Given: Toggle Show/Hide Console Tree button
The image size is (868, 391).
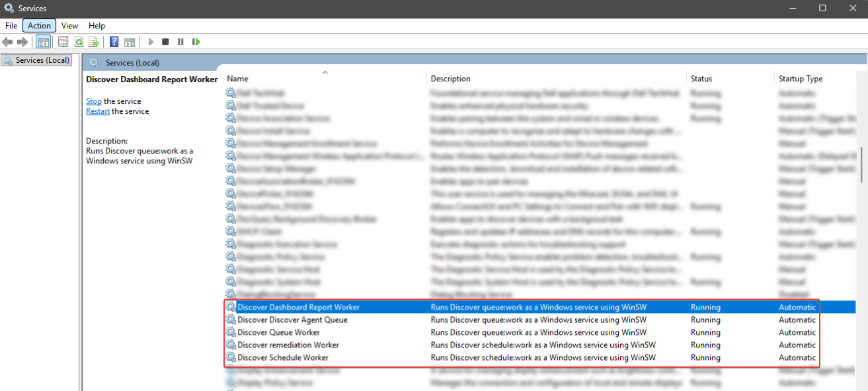Looking at the screenshot, I should click(x=43, y=42).
